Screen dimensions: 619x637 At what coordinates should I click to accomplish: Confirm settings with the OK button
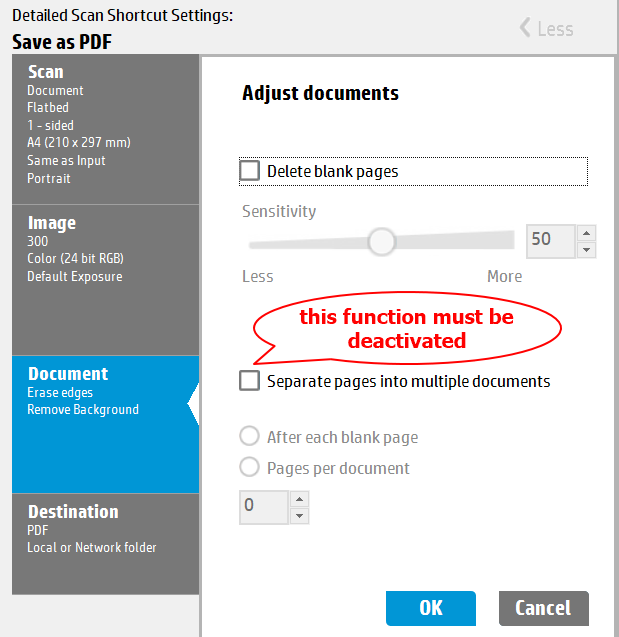click(430, 608)
